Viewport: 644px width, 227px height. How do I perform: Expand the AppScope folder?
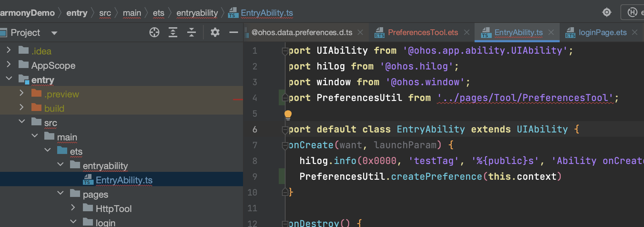click(9, 64)
